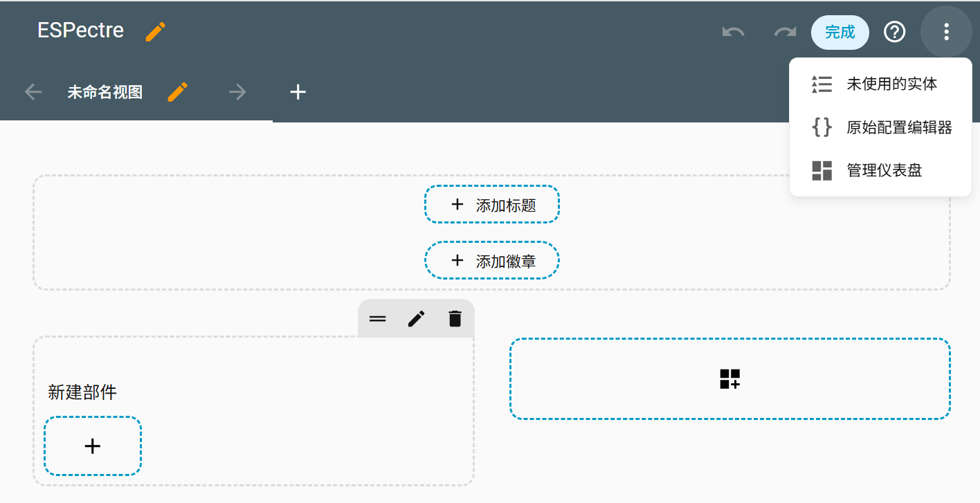This screenshot has width=980, height=503.
Task: Open the help question mark icon
Action: coord(895,32)
